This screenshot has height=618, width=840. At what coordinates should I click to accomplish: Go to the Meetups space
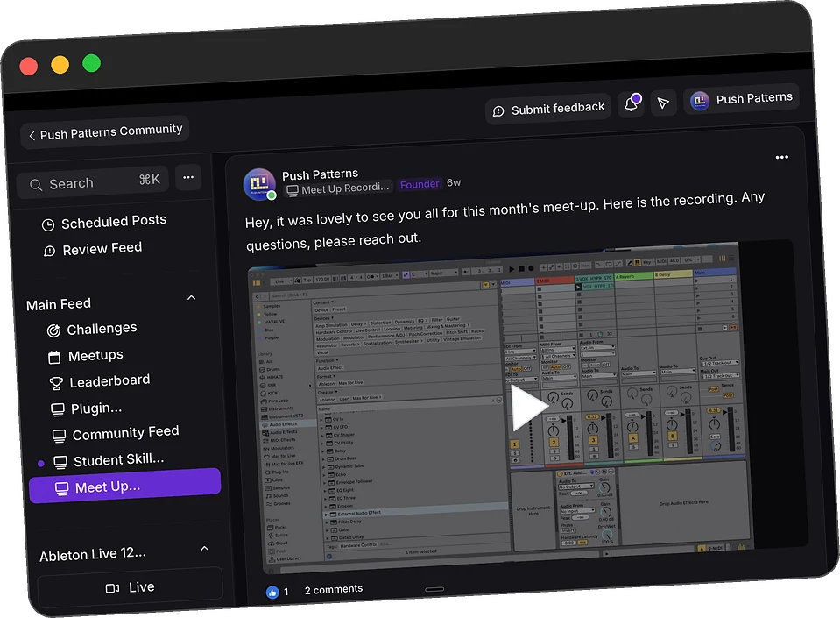(x=86, y=356)
